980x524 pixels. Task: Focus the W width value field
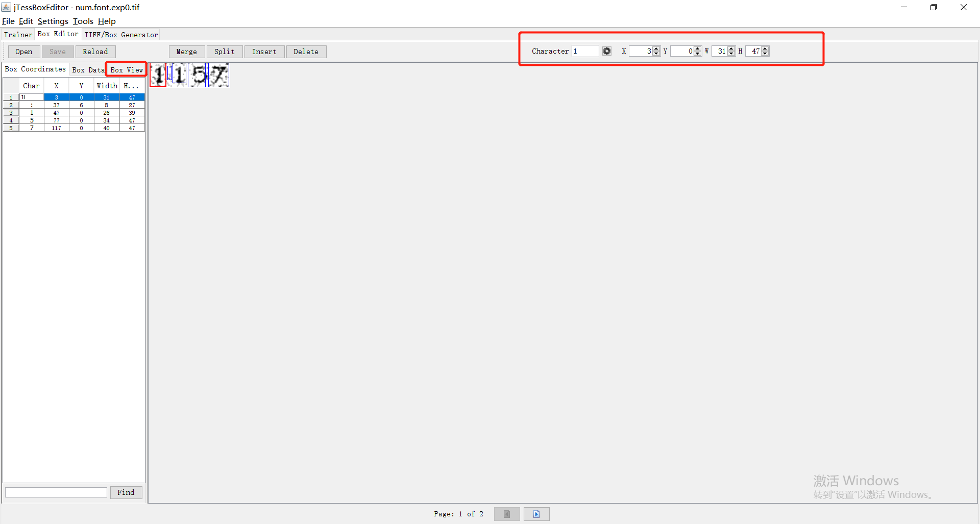(x=720, y=51)
